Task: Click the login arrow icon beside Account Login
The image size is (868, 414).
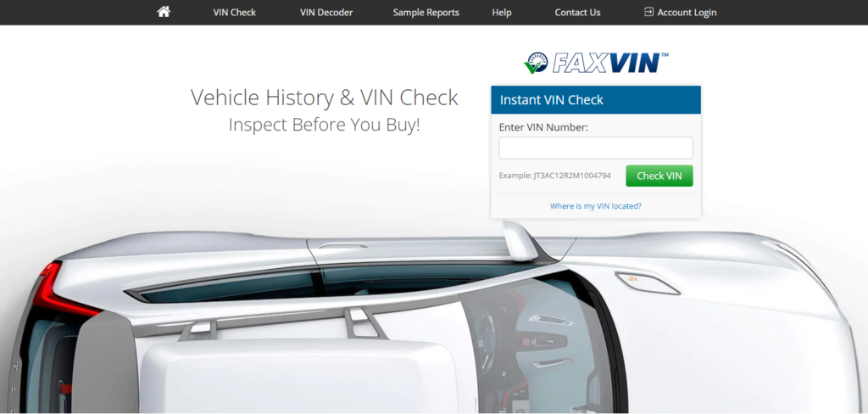Action: coord(648,12)
